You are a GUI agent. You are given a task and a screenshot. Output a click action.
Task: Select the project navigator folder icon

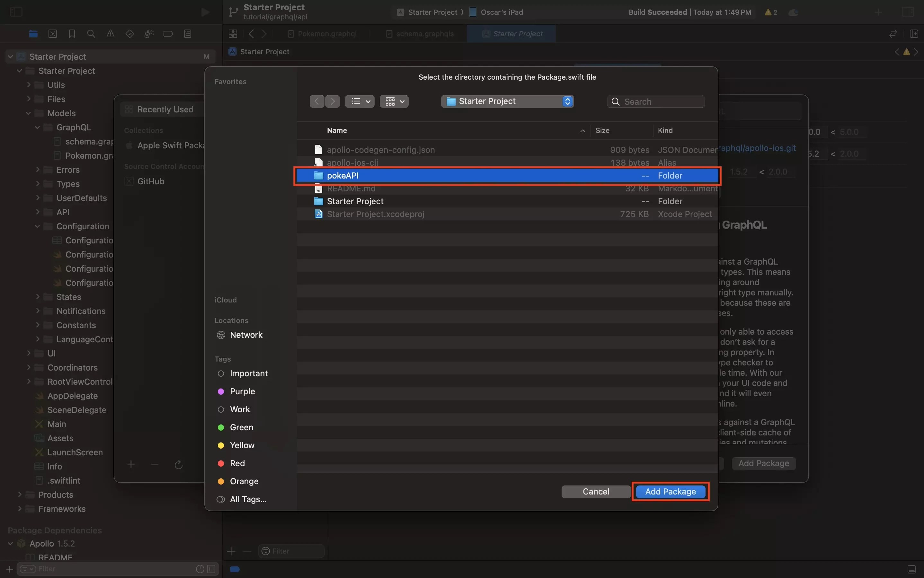[x=33, y=34]
